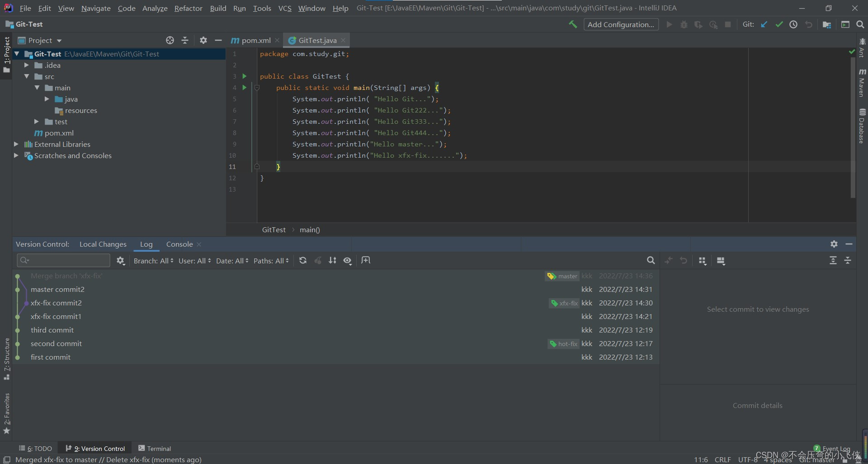Click Git: master branch widget
The width and height of the screenshot is (868, 464).
(817, 460)
